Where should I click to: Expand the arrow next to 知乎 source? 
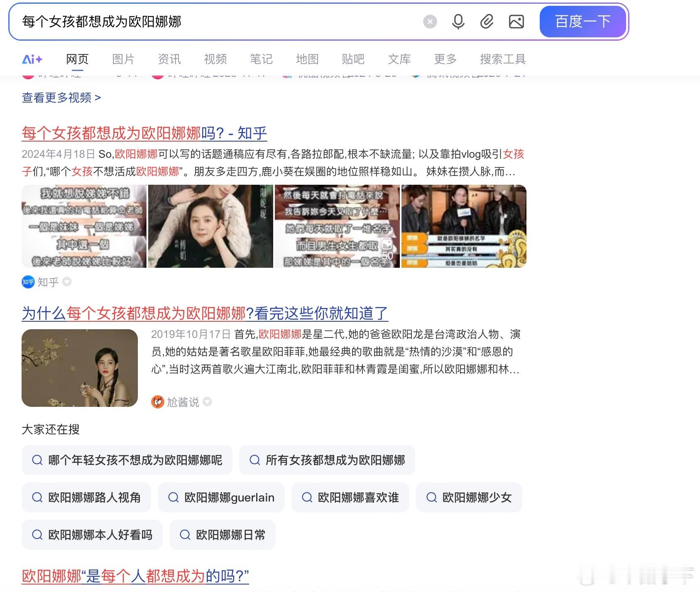click(67, 282)
